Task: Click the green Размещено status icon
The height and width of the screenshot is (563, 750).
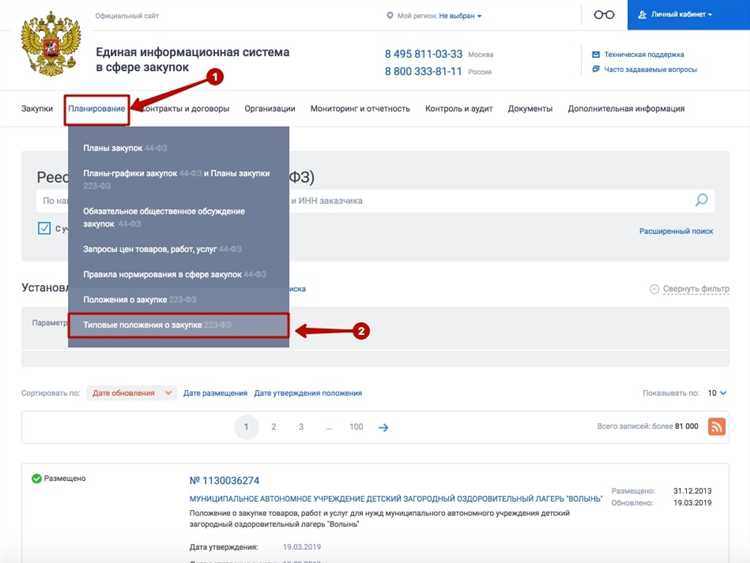Action: tap(36, 478)
